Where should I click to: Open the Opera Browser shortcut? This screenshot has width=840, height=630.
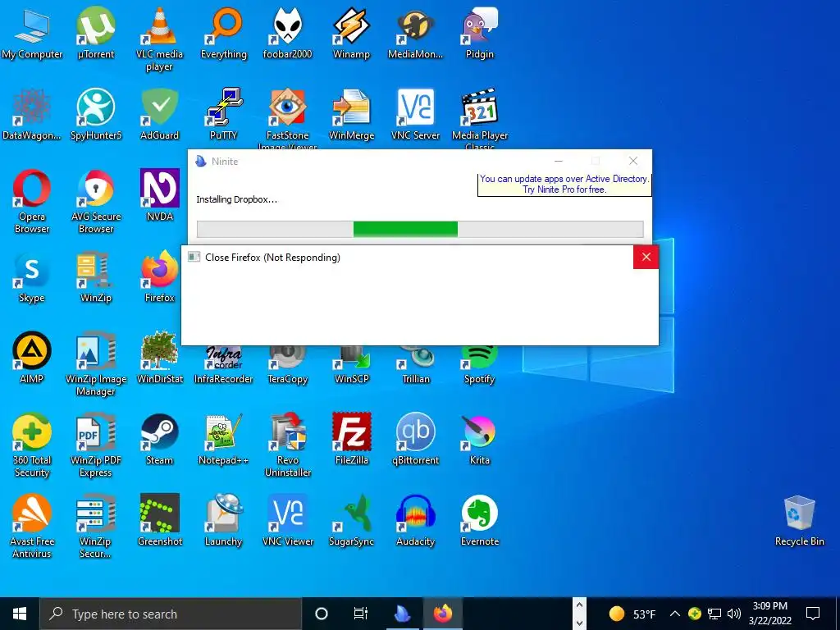[32, 202]
